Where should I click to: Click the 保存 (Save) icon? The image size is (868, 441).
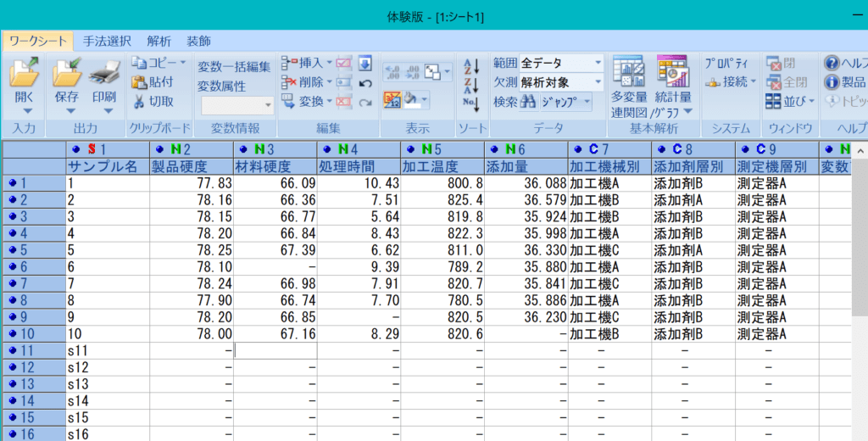click(66, 72)
